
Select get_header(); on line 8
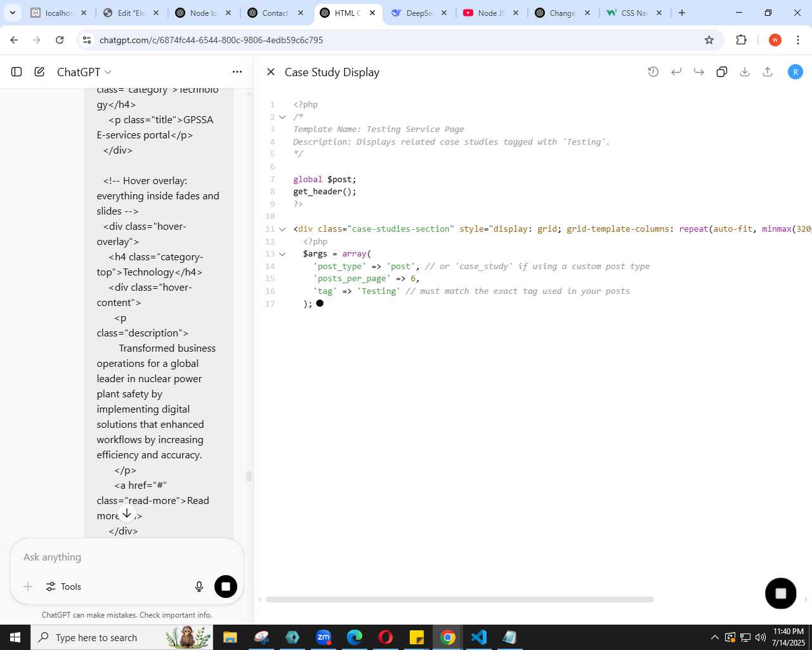tap(325, 192)
